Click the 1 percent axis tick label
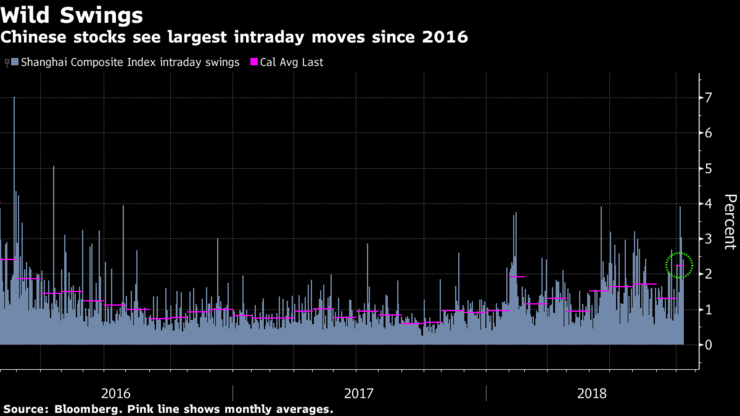The image size is (740, 416). tap(708, 310)
